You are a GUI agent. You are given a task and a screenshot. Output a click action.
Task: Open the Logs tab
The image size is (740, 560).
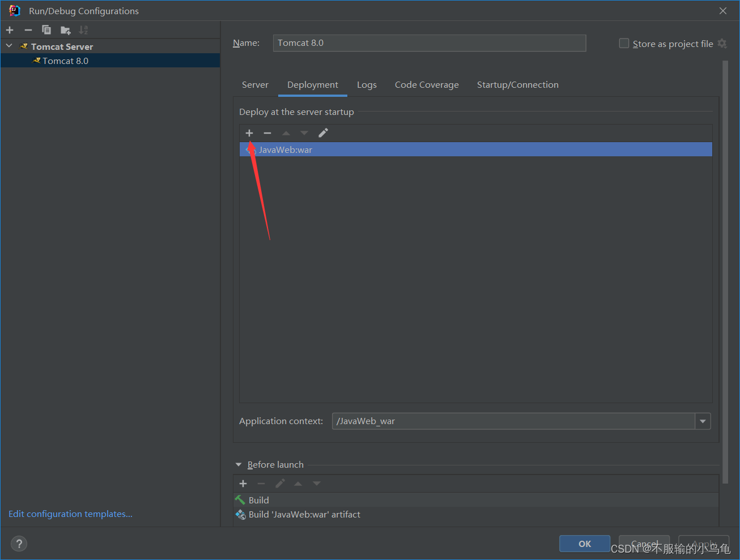(367, 85)
